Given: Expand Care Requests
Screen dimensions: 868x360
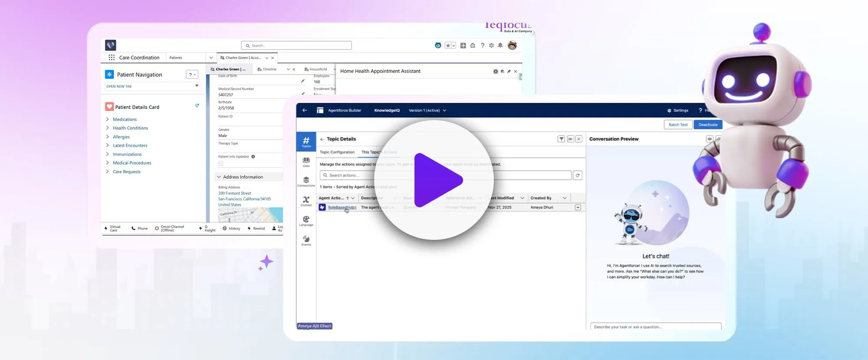Looking at the screenshot, I should 107,171.
